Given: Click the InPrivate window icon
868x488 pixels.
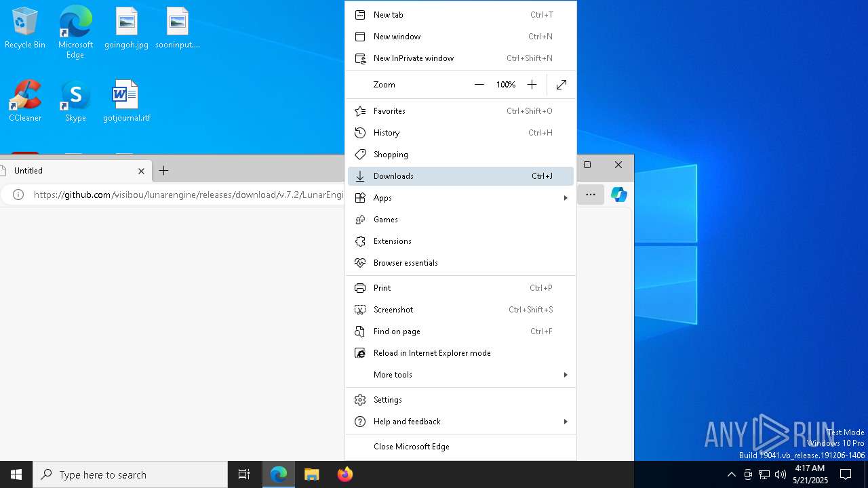Looking at the screenshot, I should pos(360,58).
